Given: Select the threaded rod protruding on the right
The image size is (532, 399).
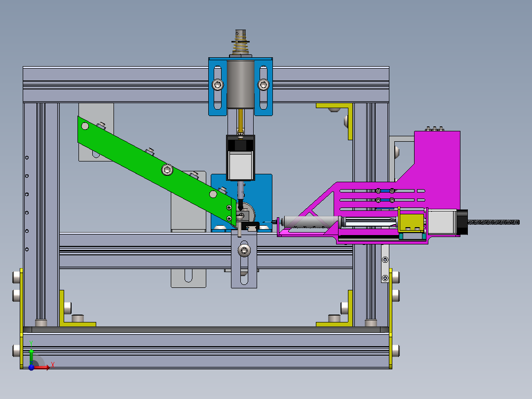Looking at the screenshot, I should click(494, 222).
